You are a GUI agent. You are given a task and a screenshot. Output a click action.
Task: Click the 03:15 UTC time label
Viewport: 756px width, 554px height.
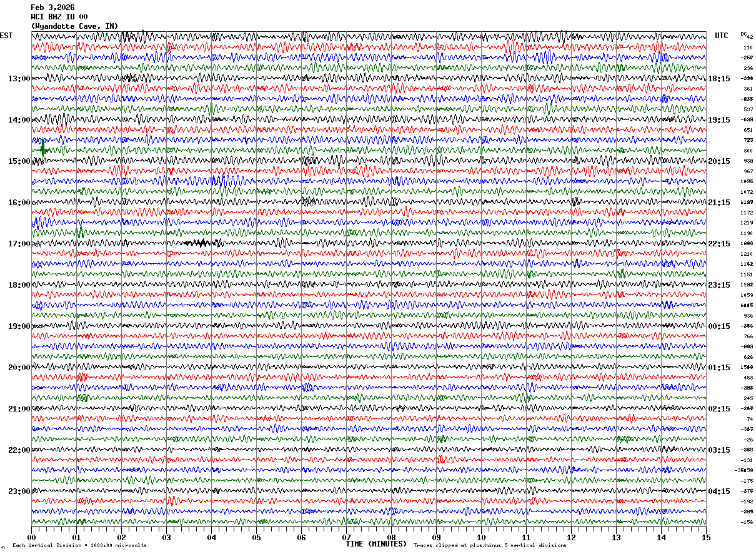pyautogui.click(x=719, y=450)
